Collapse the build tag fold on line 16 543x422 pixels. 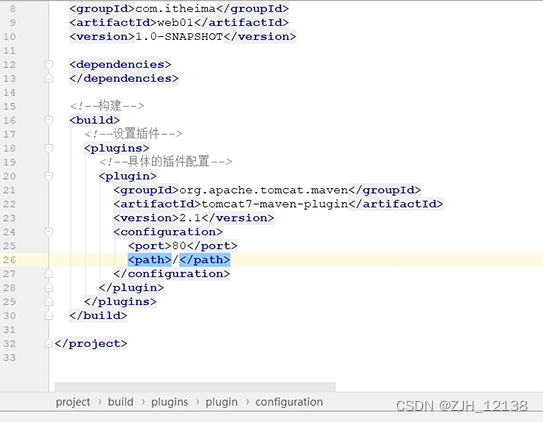(x=49, y=120)
